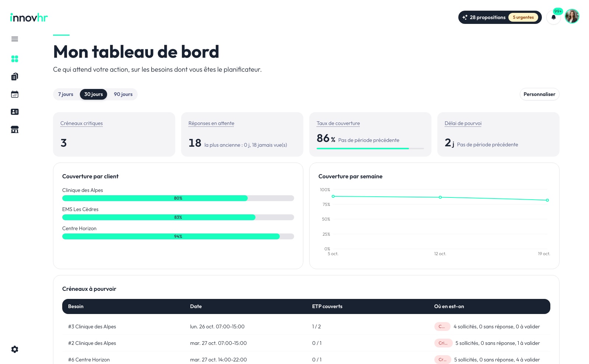The height and width of the screenshot is (364, 589).
Task: Click the date lun. 26 oct. 07:00-15:00
Action: tap(217, 326)
